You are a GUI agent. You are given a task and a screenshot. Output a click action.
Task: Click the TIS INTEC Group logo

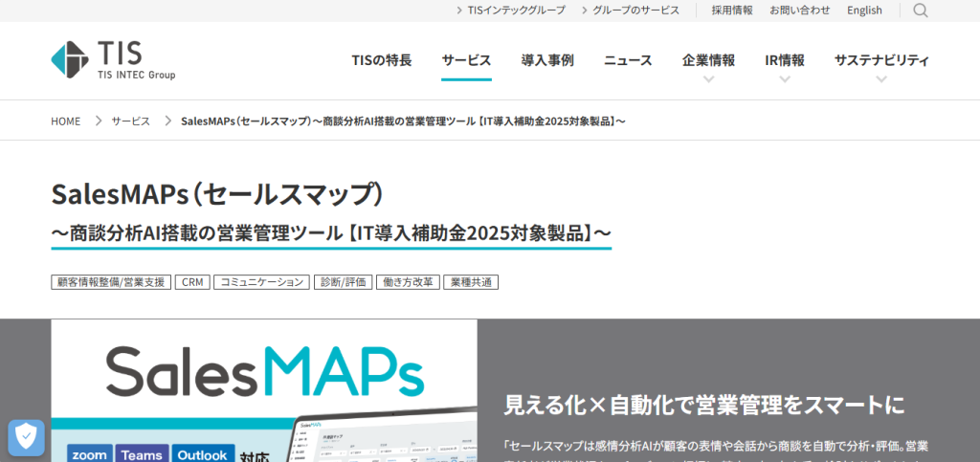pos(113,60)
